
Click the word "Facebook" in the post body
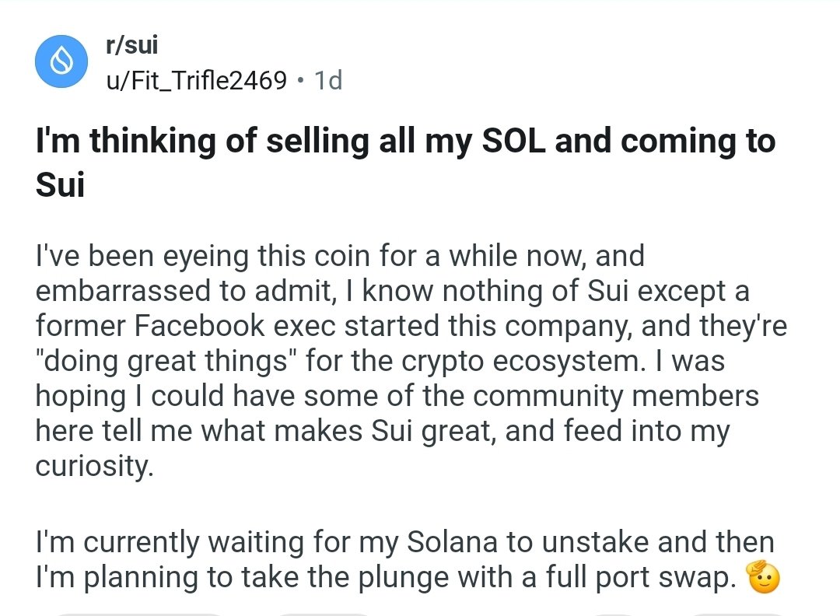[199, 326]
